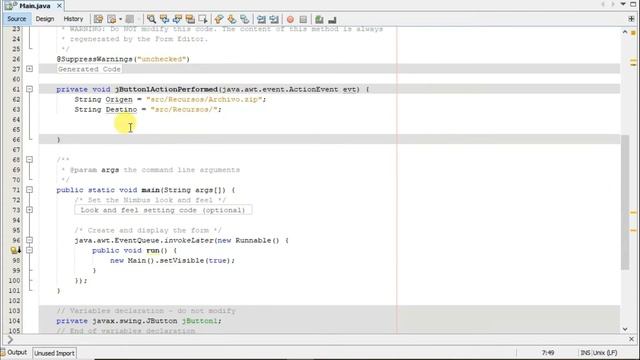Screen dimensions: 640x360
Task: Toggle Bookmark icon in editor toolbar
Action: 244,19
